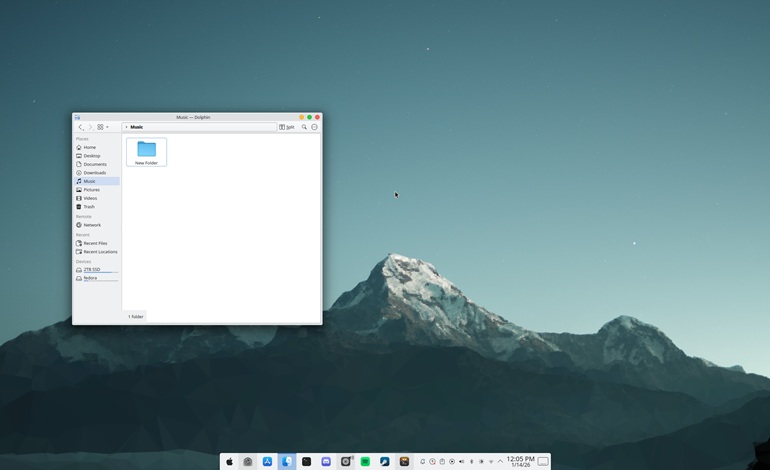Launch the terminal from the dock
Viewport: 770px width, 470px height.
pyautogui.click(x=306, y=462)
